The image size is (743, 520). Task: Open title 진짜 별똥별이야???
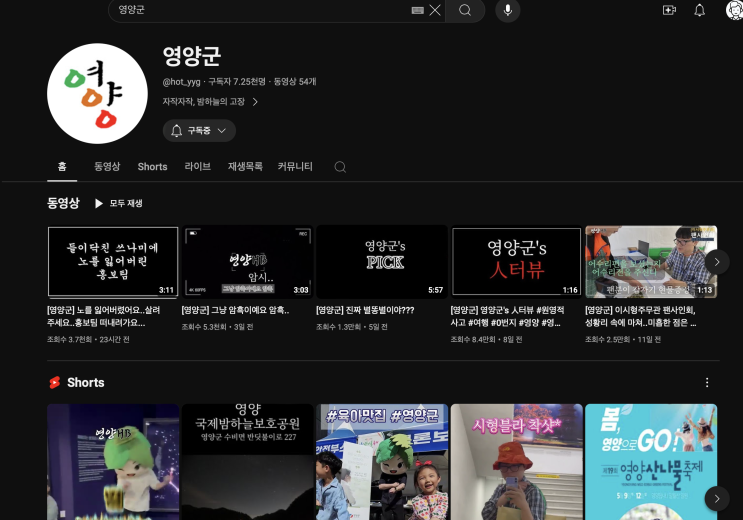365,310
